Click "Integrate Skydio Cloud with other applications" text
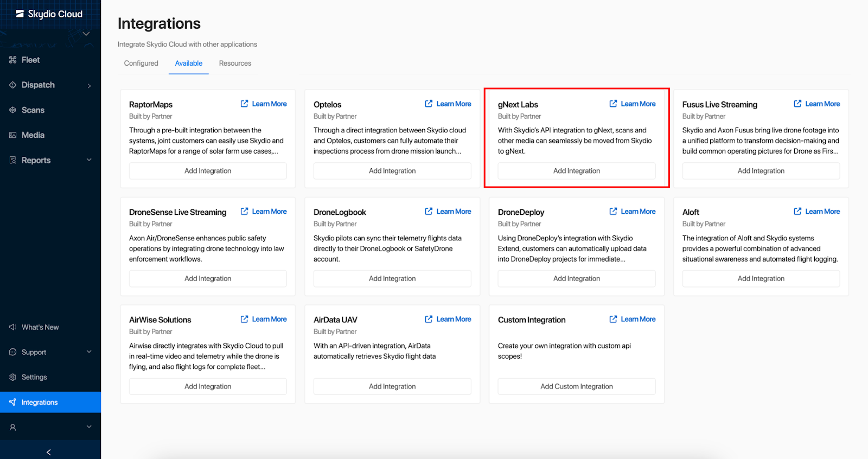The height and width of the screenshot is (459, 868). point(187,44)
